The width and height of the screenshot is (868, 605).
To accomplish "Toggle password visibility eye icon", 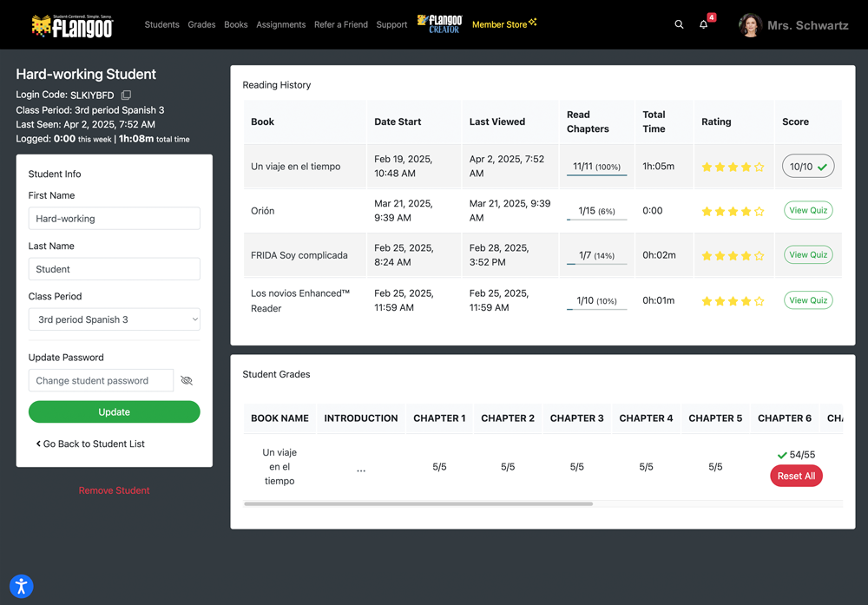I will click(187, 380).
